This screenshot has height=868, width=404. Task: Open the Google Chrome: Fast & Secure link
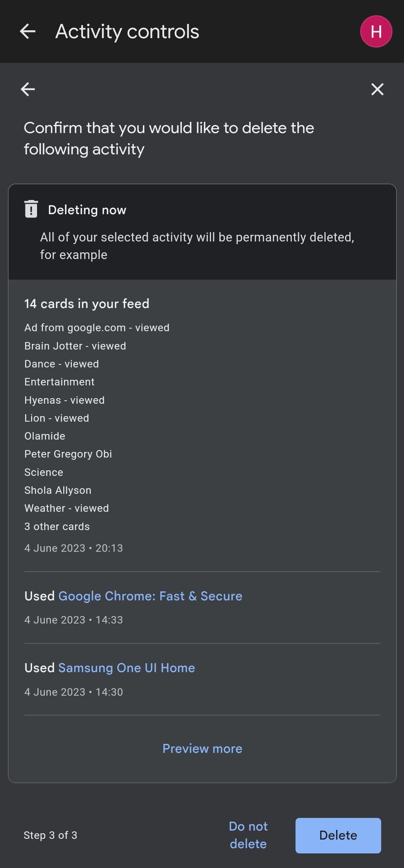point(150,596)
